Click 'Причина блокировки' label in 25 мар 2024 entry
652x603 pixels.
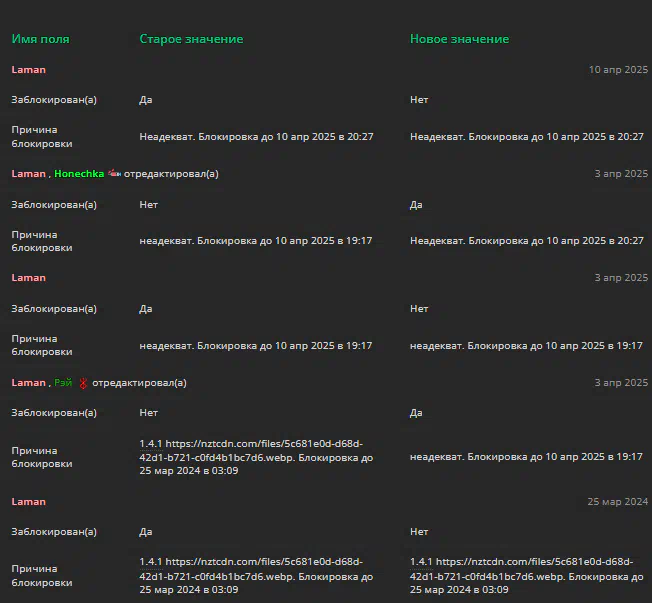(42, 576)
